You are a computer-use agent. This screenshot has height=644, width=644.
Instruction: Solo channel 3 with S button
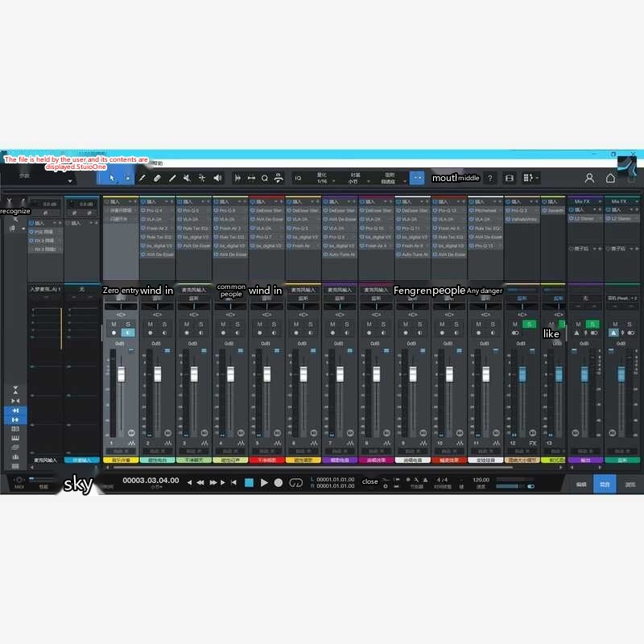click(200, 324)
